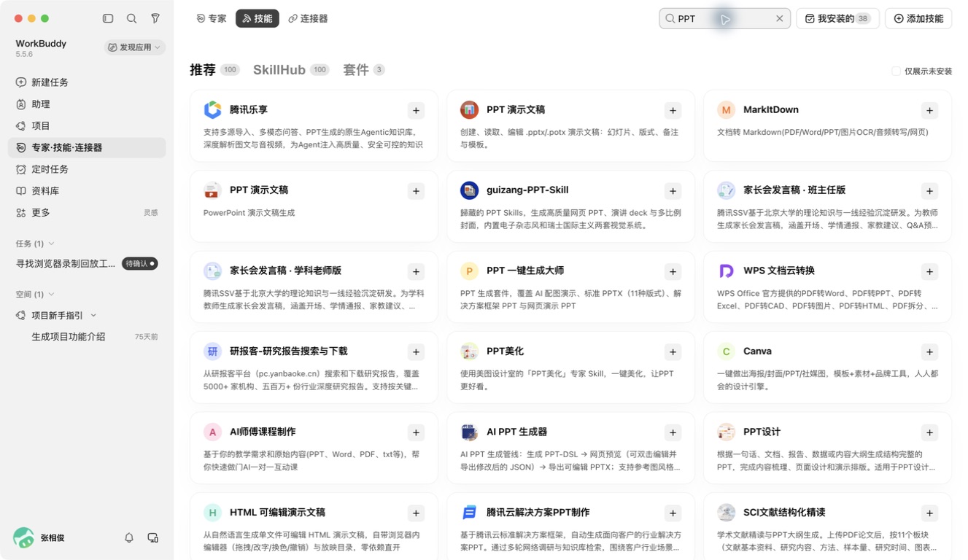Viewport: 968px width, 560px height.
Task: Click the filter funnel icon in sidebar header
Action: [x=155, y=18]
